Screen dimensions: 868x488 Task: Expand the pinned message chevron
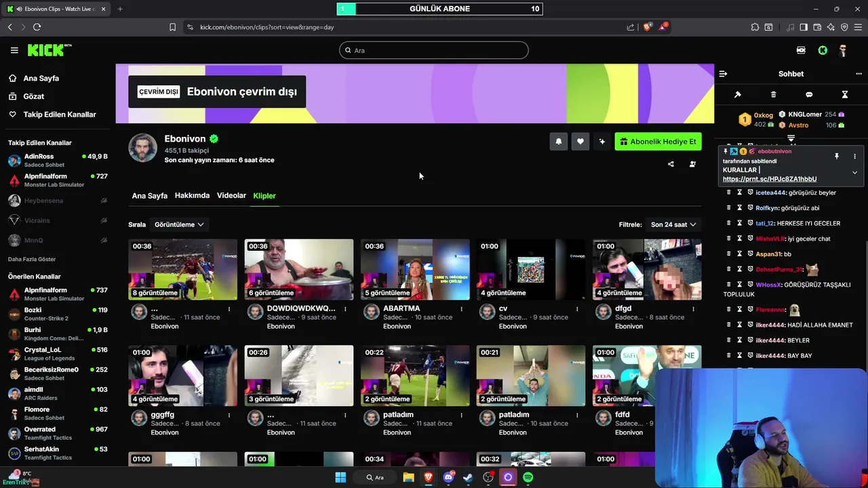tap(854, 173)
